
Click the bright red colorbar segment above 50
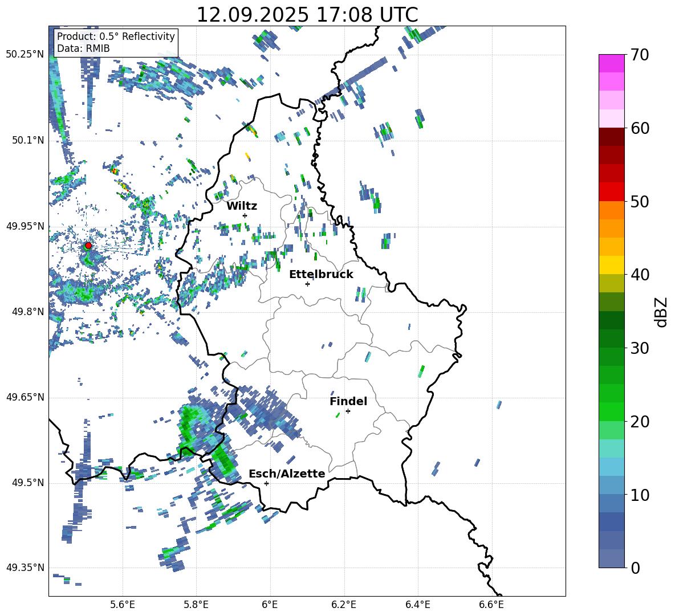[611, 192]
